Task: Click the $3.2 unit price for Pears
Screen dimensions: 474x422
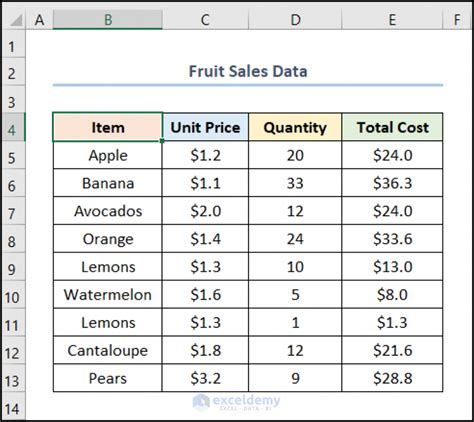Action: [x=205, y=379]
